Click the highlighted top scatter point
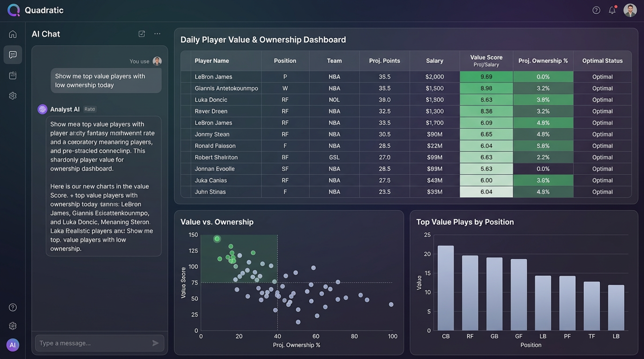The height and width of the screenshot is (359, 644). tap(217, 239)
